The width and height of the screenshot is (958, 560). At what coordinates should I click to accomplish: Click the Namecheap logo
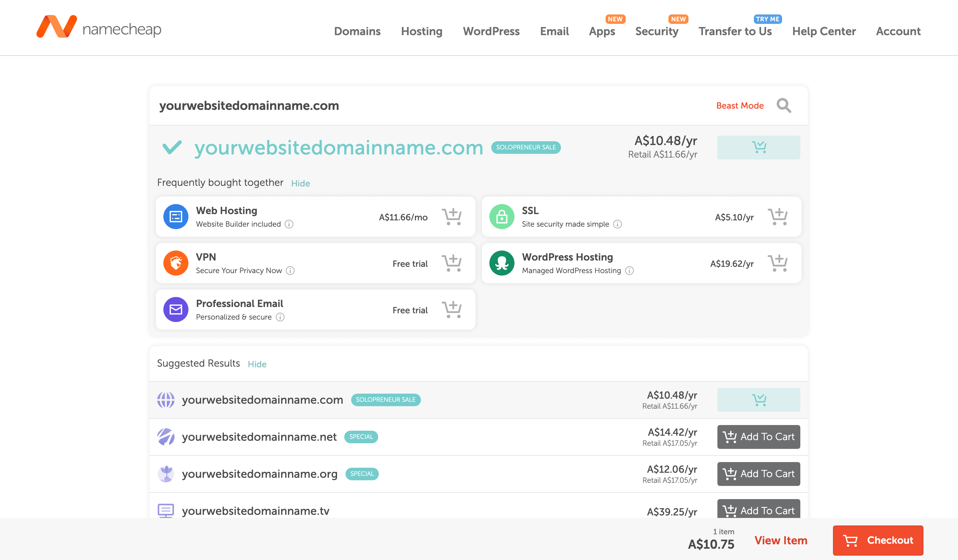point(99,27)
